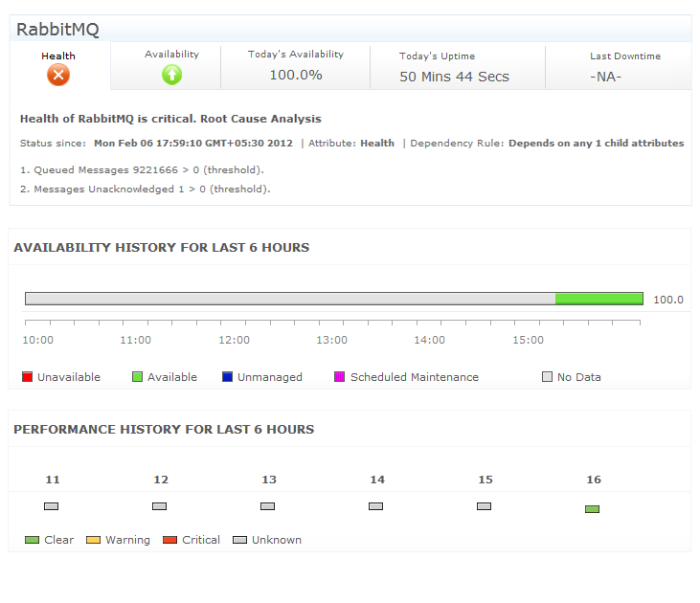The image size is (700, 603).
Task: Click the 10:00 timeline label
Action: click(38, 340)
